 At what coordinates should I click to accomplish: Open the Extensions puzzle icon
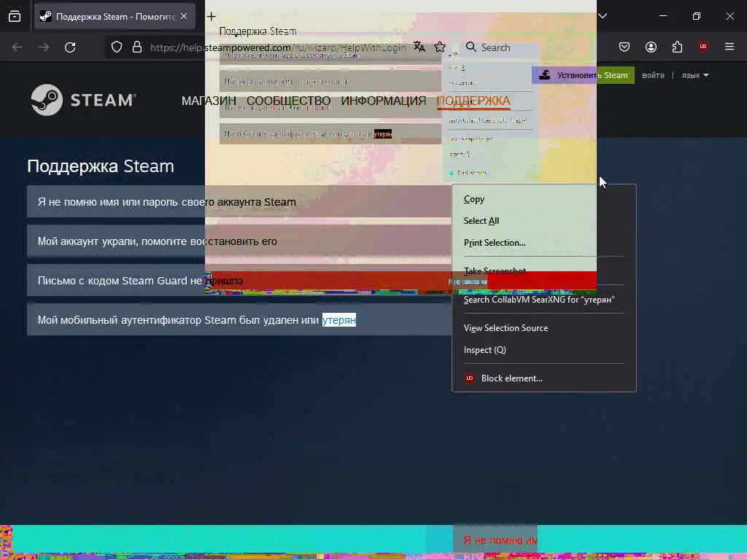[677, 47]
